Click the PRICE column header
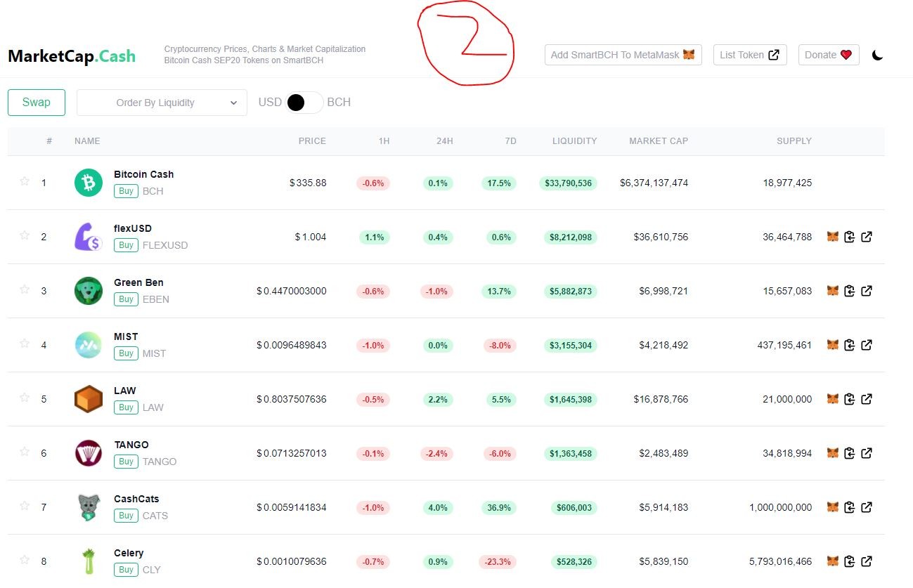The width and height of the screenshot is (913, 588). coord(312,141)
